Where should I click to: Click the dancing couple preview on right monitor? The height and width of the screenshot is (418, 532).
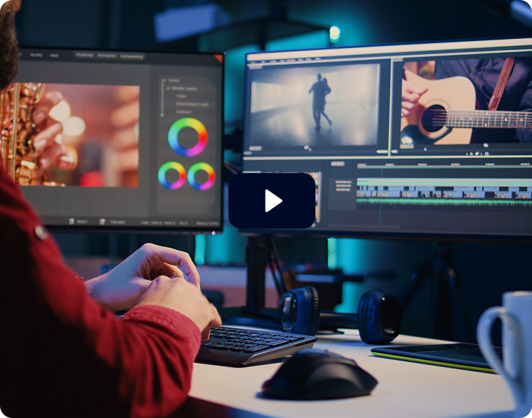[x=314, y=105]
